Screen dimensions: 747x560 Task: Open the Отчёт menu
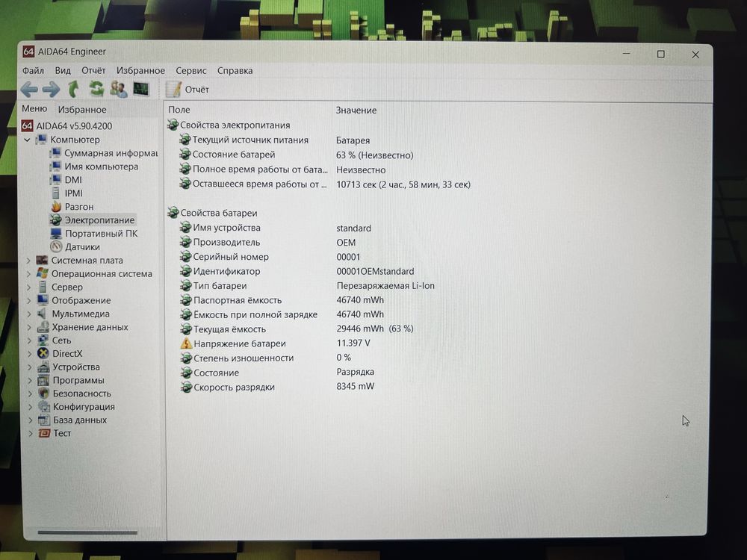pyautogui.click(x=93, y=70)
